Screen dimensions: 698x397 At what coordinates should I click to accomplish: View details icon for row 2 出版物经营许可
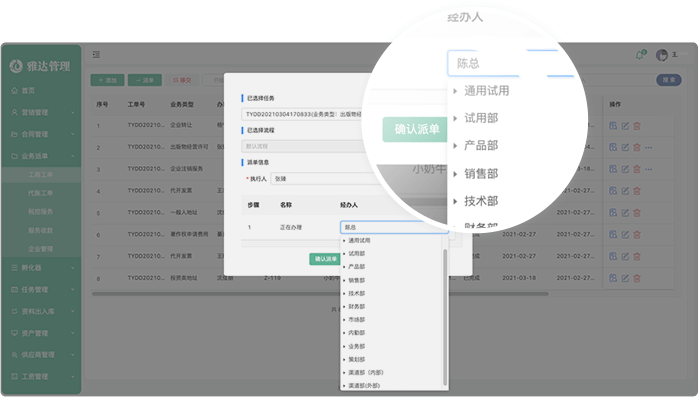(613, 147)
